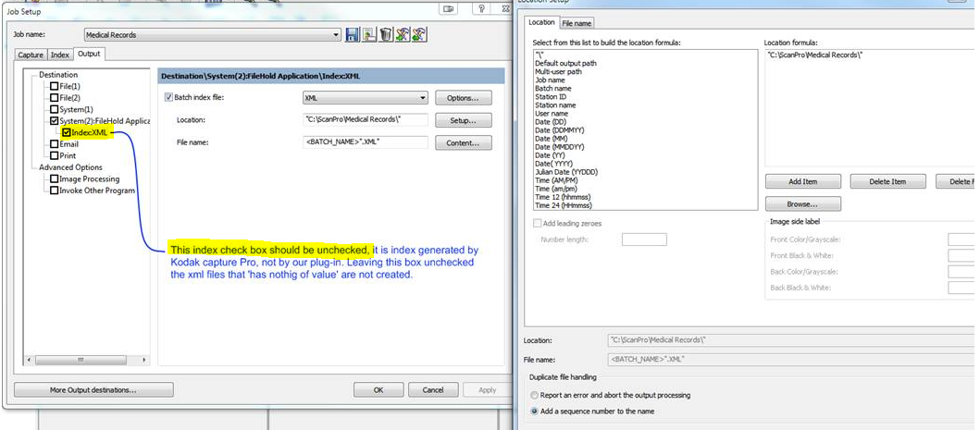Expand the XML batch index format dropdown

(422, 97)
